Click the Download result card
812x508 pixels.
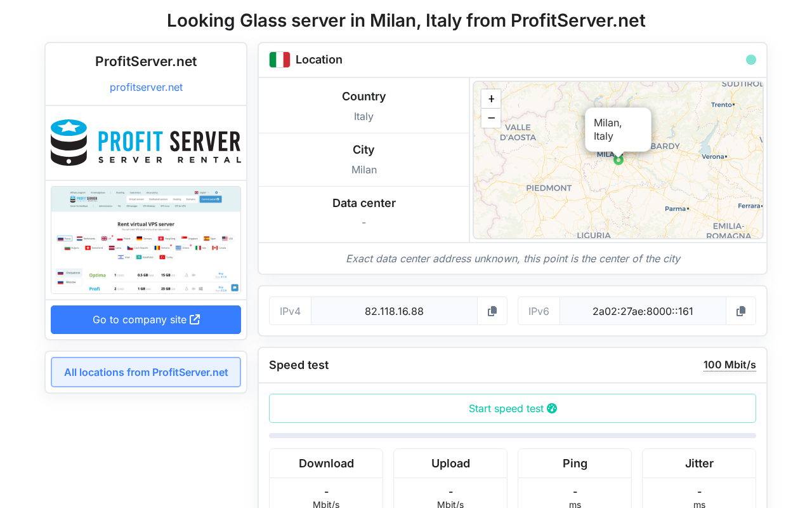(326, 479)
